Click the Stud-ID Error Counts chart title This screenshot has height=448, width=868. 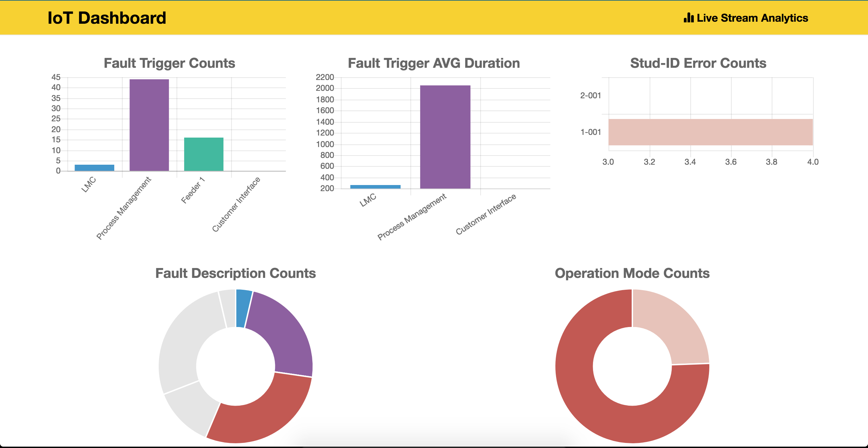click(x=698, y=63)
